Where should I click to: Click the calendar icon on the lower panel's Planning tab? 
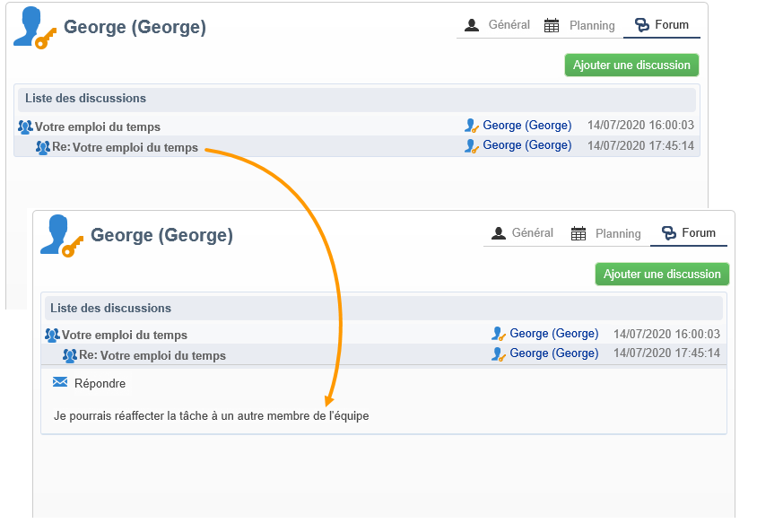579,233
